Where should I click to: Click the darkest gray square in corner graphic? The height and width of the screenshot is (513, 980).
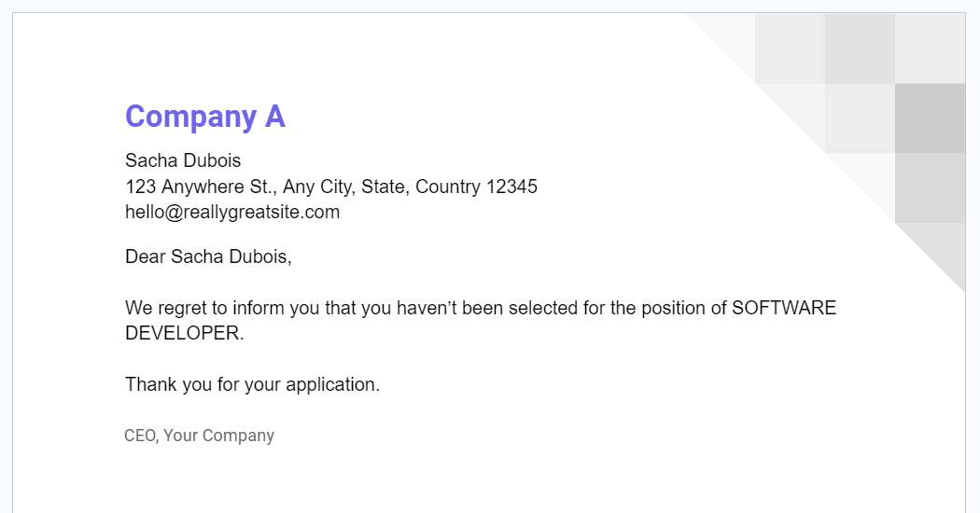pyautogui.click(x=930, y=118)
